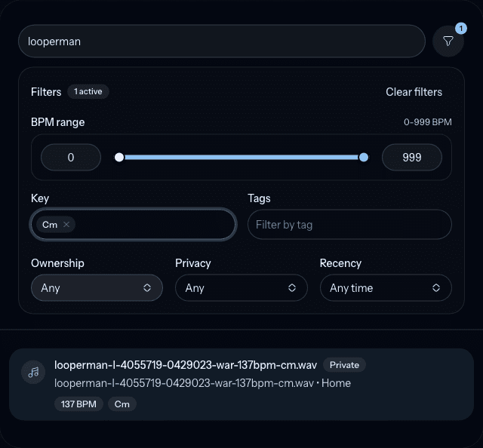Click the music note icon of the result

[33, 372]
